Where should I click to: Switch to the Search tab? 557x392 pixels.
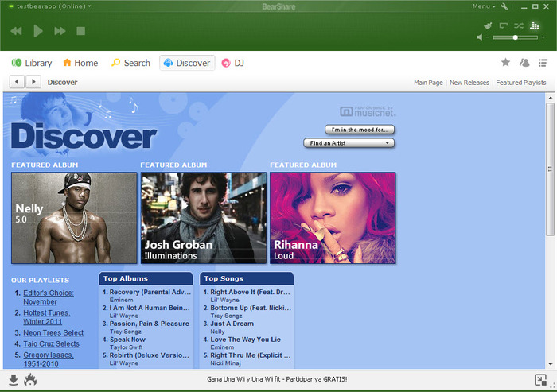pyautogui.click(x=130, y=63)
